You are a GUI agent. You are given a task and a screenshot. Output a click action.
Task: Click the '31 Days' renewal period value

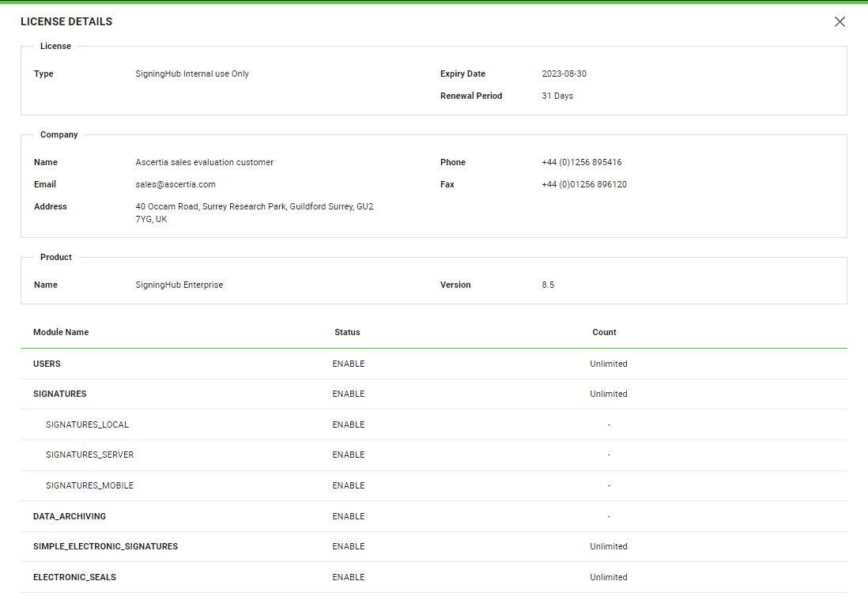(x=557, y=96)
